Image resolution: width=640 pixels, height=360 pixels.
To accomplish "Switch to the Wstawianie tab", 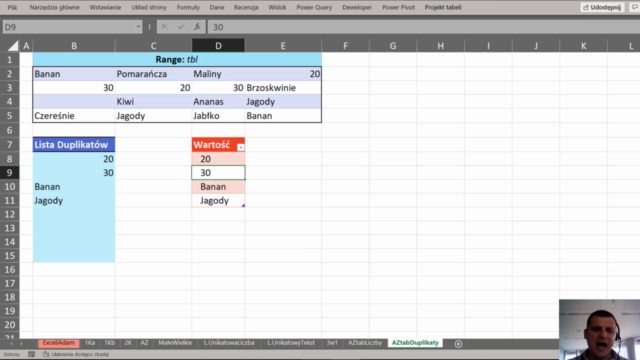I will point(105,7).
